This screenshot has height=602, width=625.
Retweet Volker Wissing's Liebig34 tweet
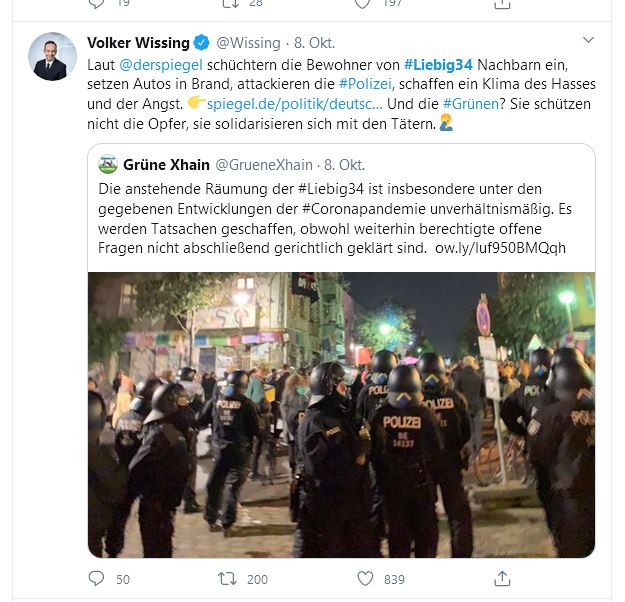227,578
